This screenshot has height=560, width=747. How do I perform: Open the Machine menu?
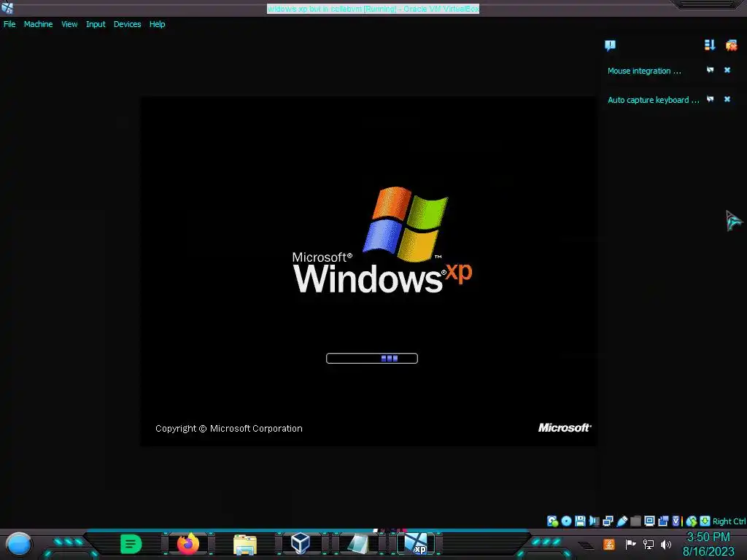(x=38, y=24)
